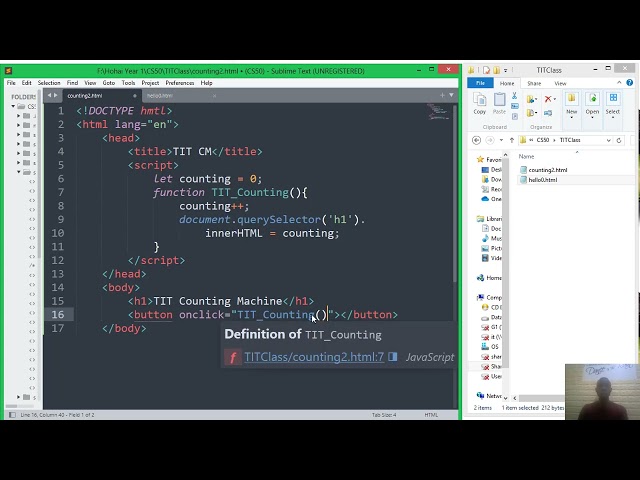Click the Explorer Up one level arrow
The width and height of the screenshot is (640, 480).
[x=512, y=140]
